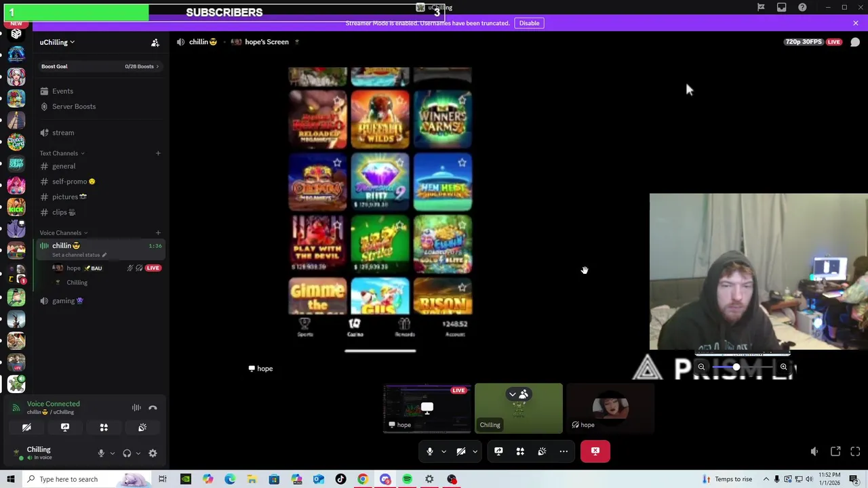Pop out the stream window
The image size is (868, 488).
pos(835,451)
